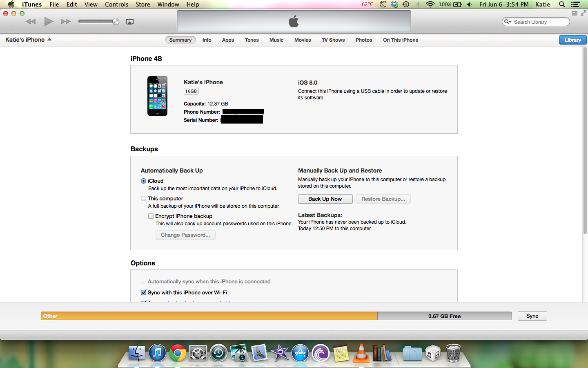Click the sound volume menu bar icon
The height and width of the screenshot is (368, 588).
470,4
